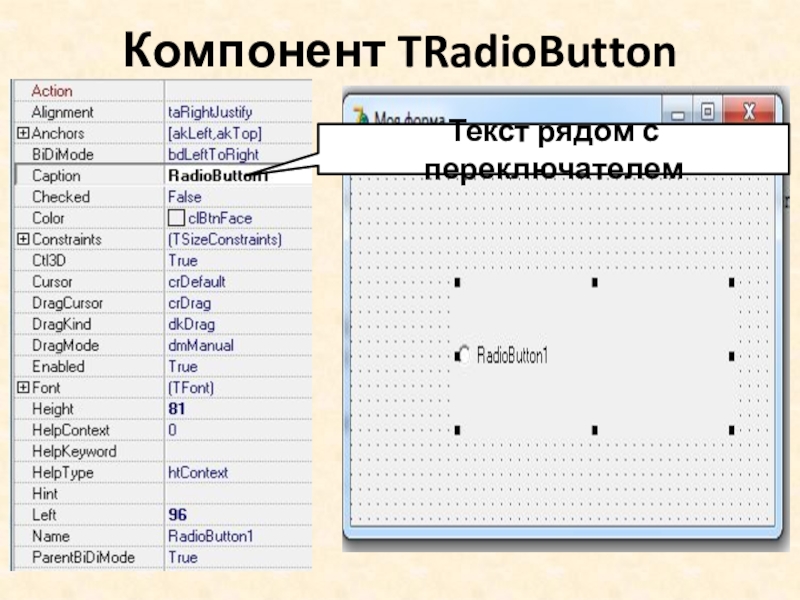800x600 pixels.
Task: Click the Left value 96
Action: [178, 515]
